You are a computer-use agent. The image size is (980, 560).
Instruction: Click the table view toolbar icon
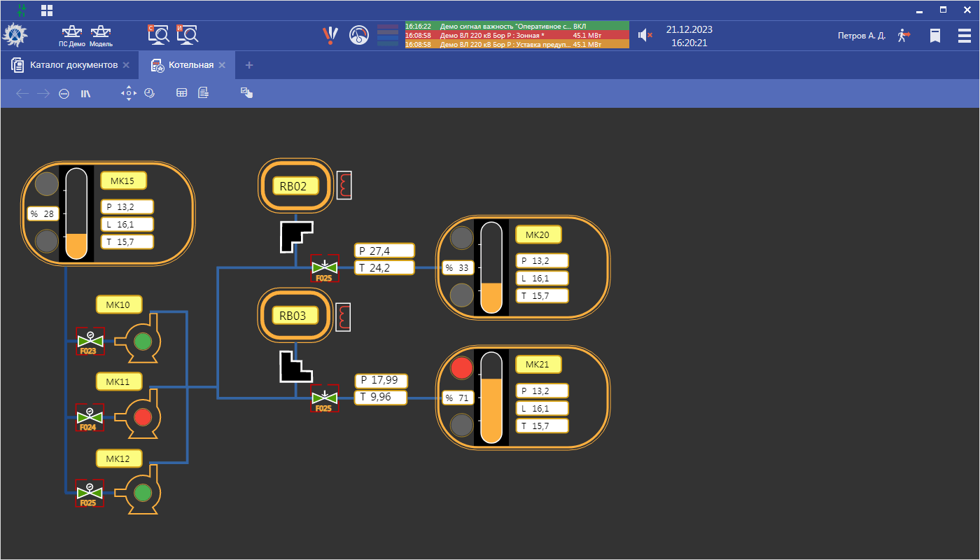point(181,93)
